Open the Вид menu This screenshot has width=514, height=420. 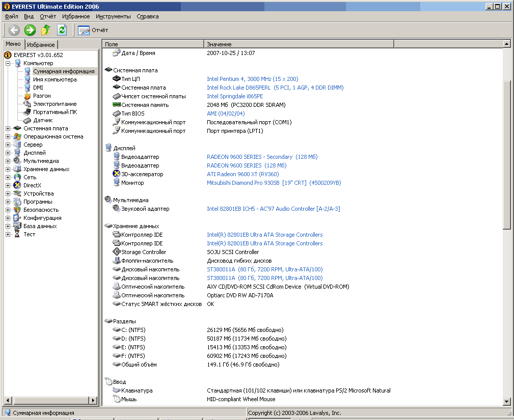29,16
